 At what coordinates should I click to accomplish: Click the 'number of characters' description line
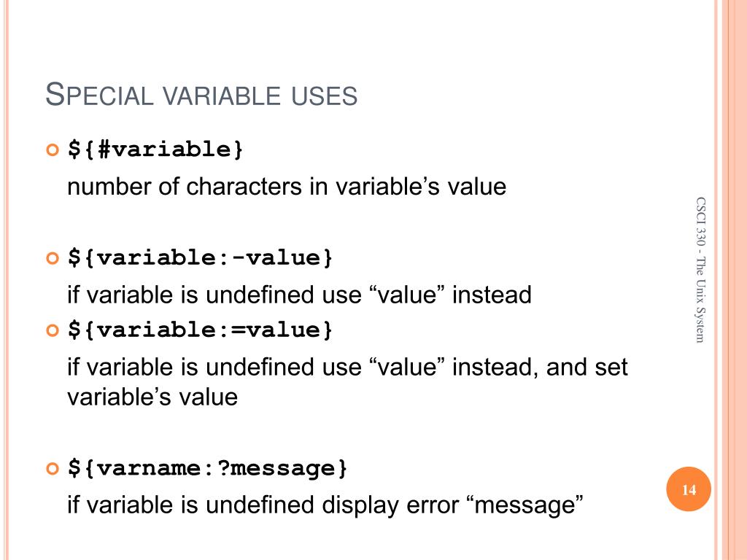pos(286,187)
